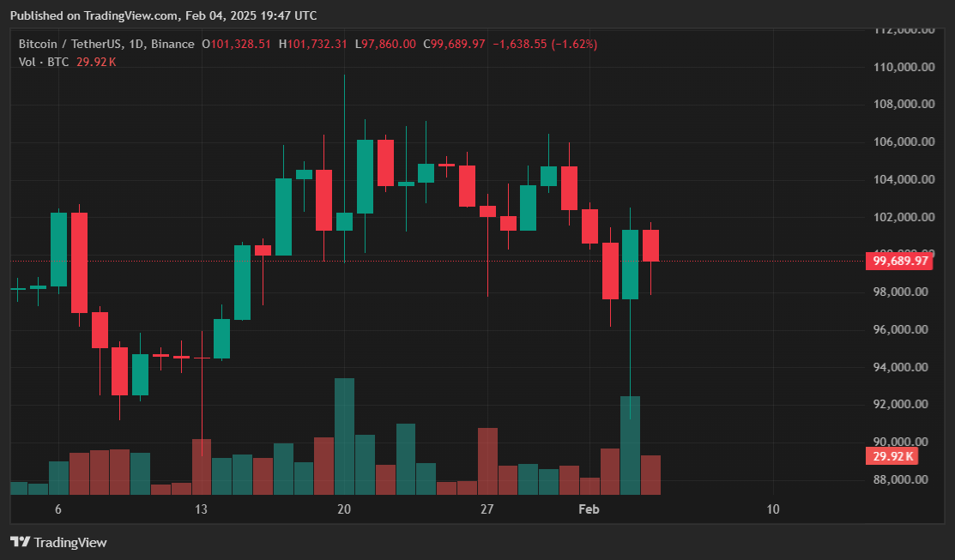Click the −1.62% change value

[574, 44]
